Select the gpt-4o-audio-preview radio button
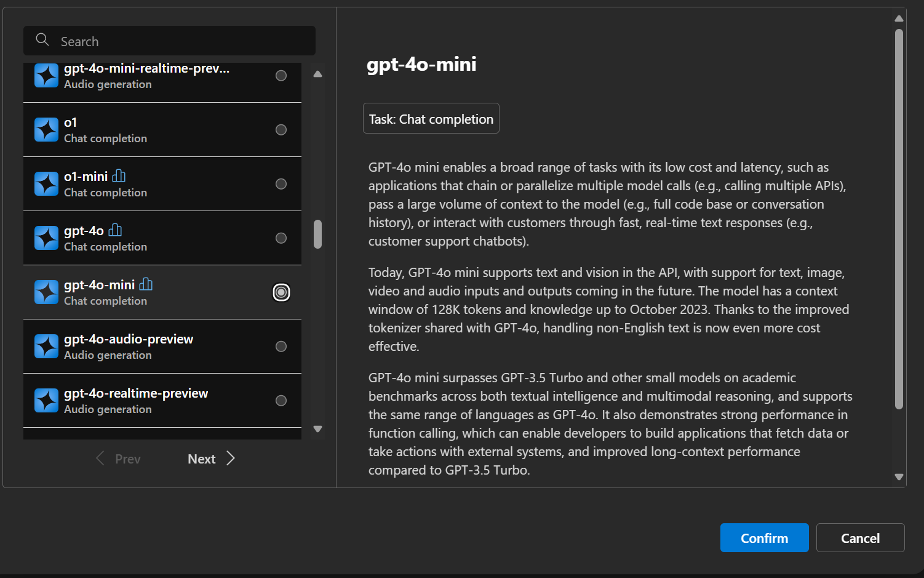Screen dimensions: 924x578 (281, 347)
